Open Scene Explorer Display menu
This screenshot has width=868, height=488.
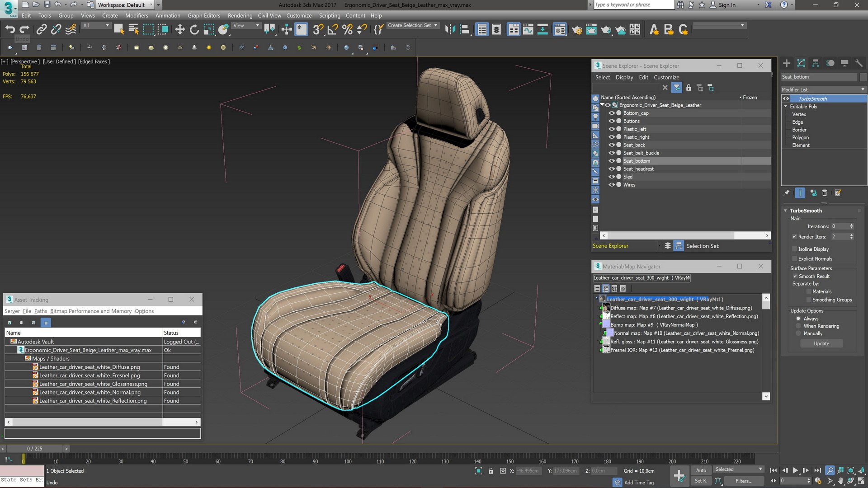pyautogui.click(x=624, y=78)
